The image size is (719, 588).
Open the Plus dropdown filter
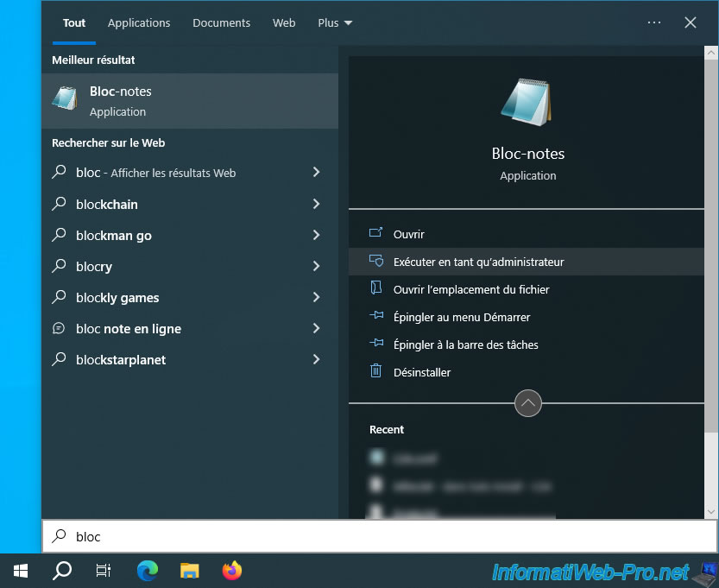[x=335, y=23]
